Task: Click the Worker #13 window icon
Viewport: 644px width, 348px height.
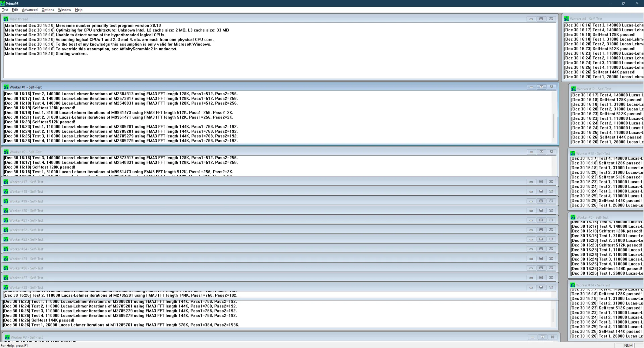Action: point(573,153)
